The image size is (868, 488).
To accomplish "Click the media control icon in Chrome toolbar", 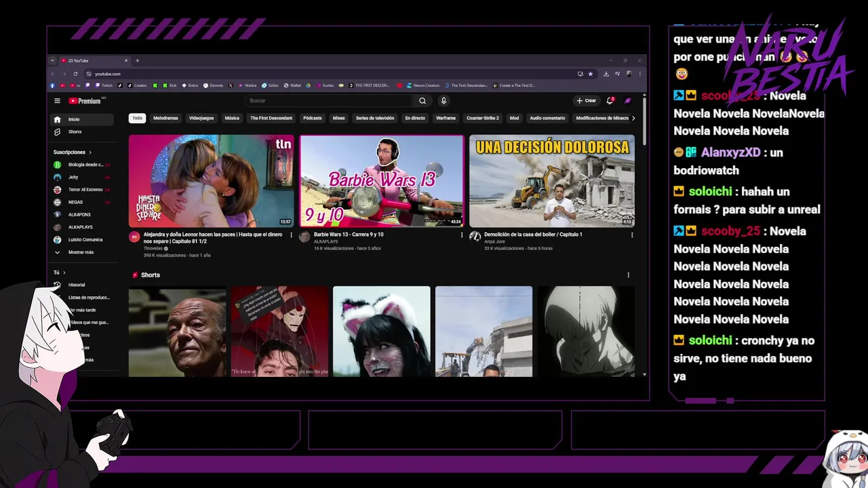I will (x=617, y=74).
